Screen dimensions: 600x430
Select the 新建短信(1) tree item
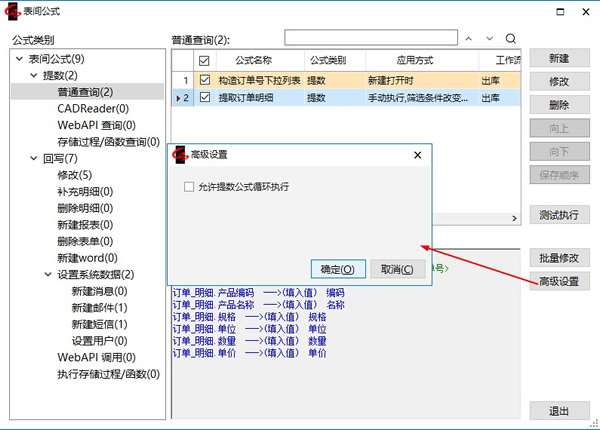click(99, 324)
